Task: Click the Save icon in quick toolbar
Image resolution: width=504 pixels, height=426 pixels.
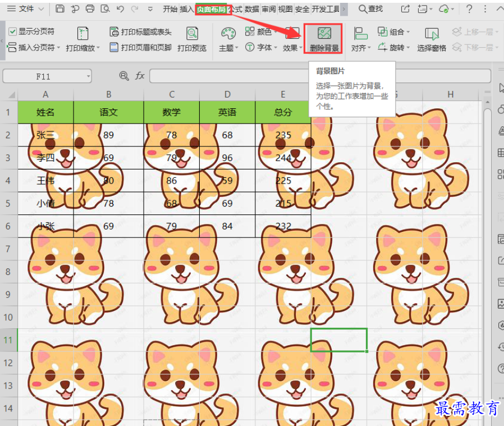Action: [60, 8]
